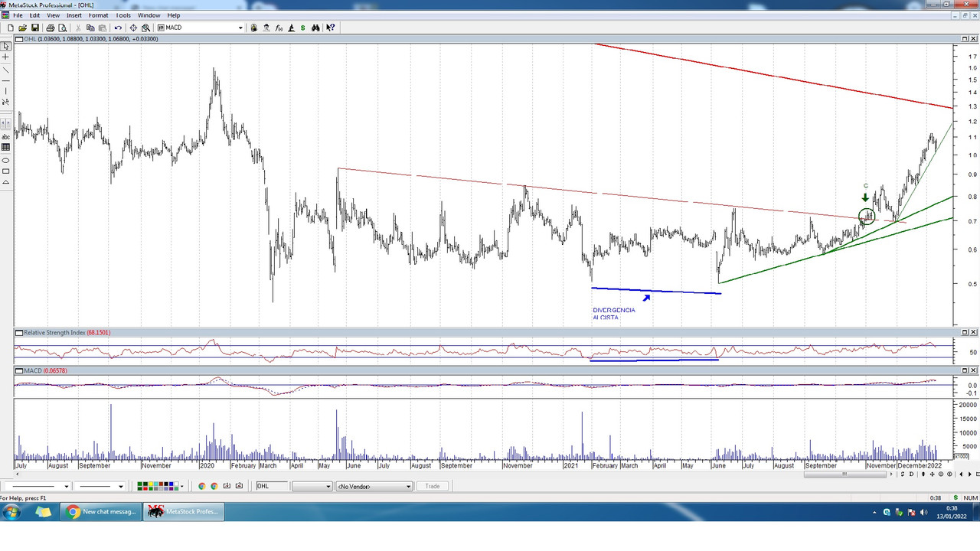Click the scroll chart left triangle button
Screen dimensions: 980x551
pos(961,474)
